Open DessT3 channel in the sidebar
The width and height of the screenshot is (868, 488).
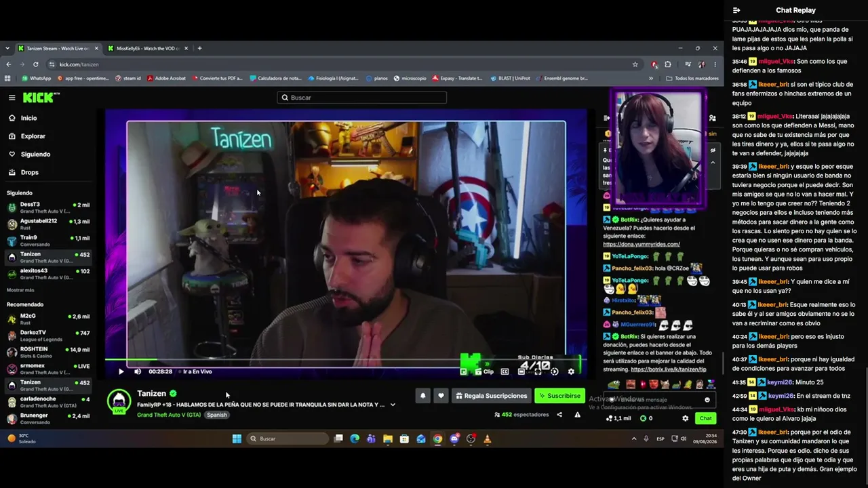coord(47,207)
